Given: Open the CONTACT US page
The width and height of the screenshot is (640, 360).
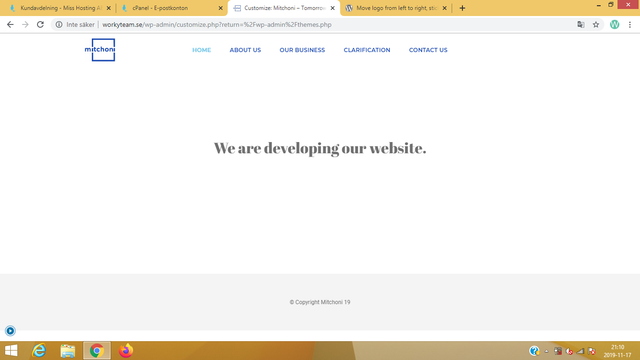Looking at the screenshot, I should [428, 50].
